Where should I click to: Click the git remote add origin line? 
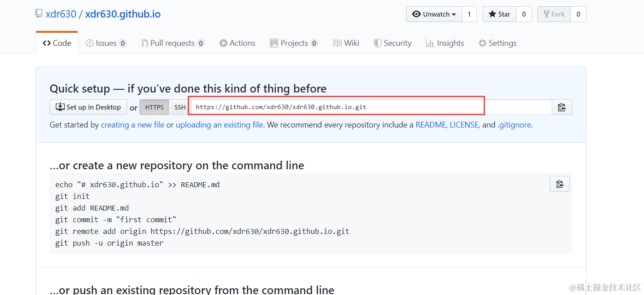pos(202,231)
